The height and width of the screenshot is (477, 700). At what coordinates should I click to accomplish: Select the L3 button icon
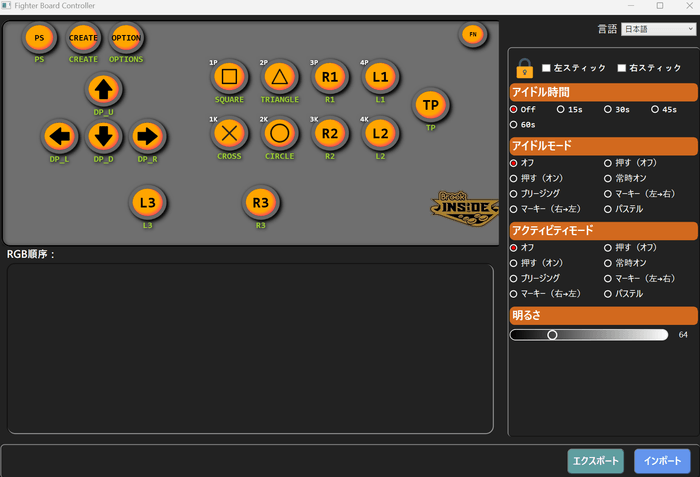pyautogui.click(x=148, y=203)
